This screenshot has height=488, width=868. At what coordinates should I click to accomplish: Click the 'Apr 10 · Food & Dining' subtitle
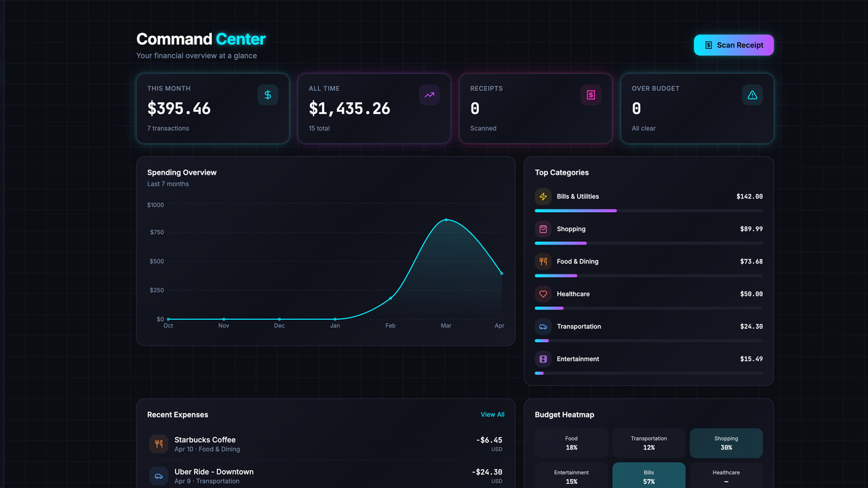click(207, 449)
